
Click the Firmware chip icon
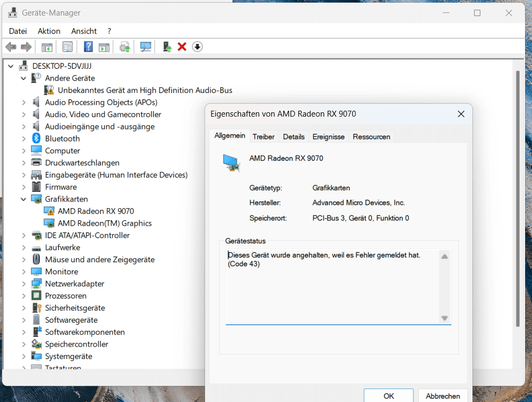(37, 186)
